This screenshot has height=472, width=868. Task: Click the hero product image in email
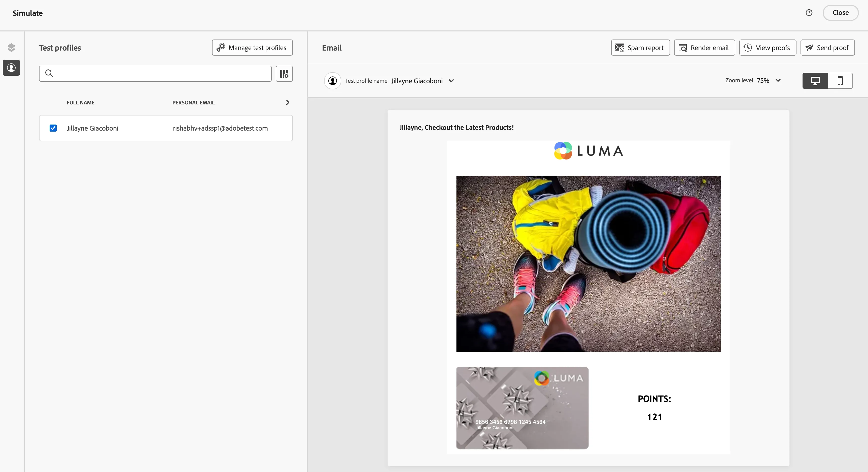588,264
